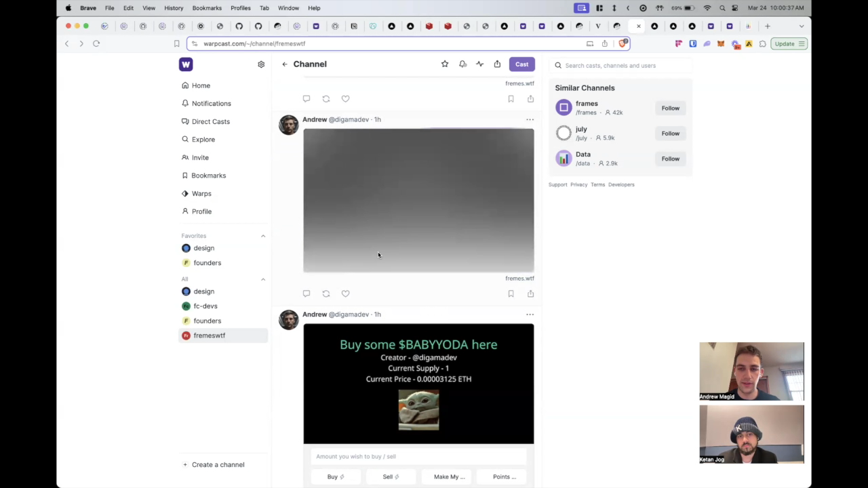Bookmark Andrew's gray frame cast
The image size is (868, 488).
511,293
